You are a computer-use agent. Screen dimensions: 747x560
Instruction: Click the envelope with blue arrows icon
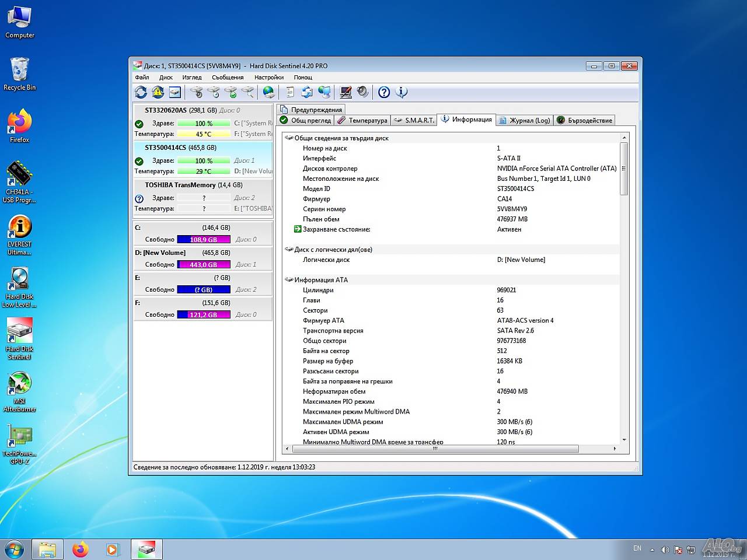307,92
